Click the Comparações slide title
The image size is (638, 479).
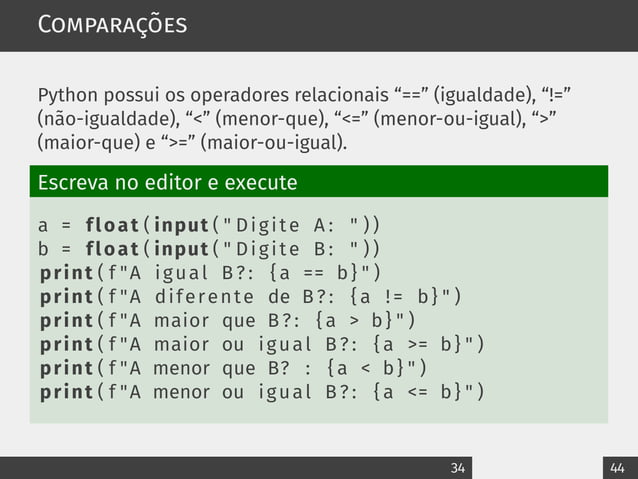pos(112,25)
